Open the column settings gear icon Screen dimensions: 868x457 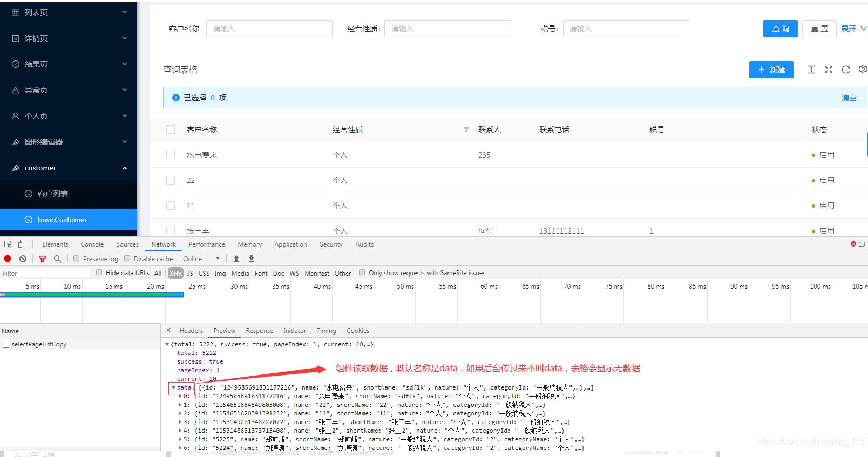tap(863, 70)
